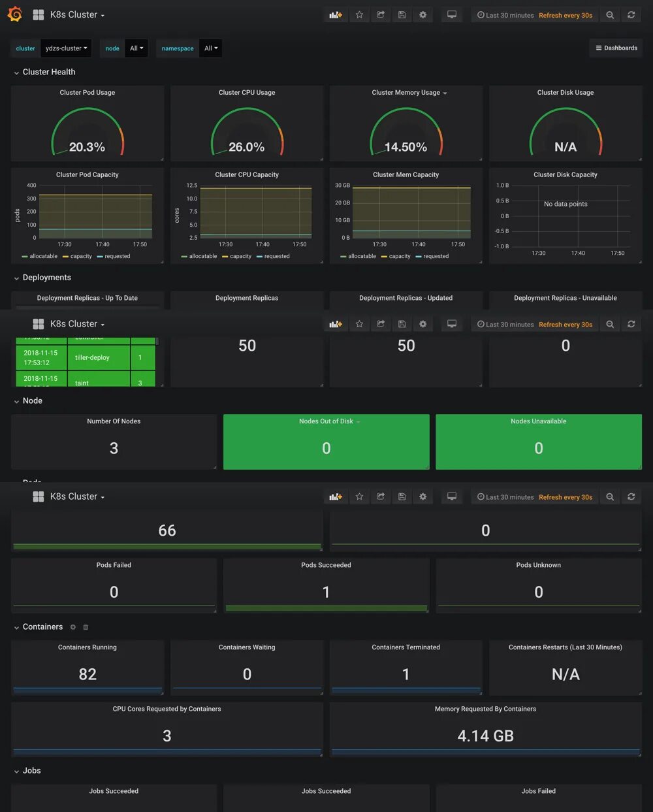Open the ydzs-cluster dropdown
This screenshot has width=653, height=812.
click(x=65, y=48)
